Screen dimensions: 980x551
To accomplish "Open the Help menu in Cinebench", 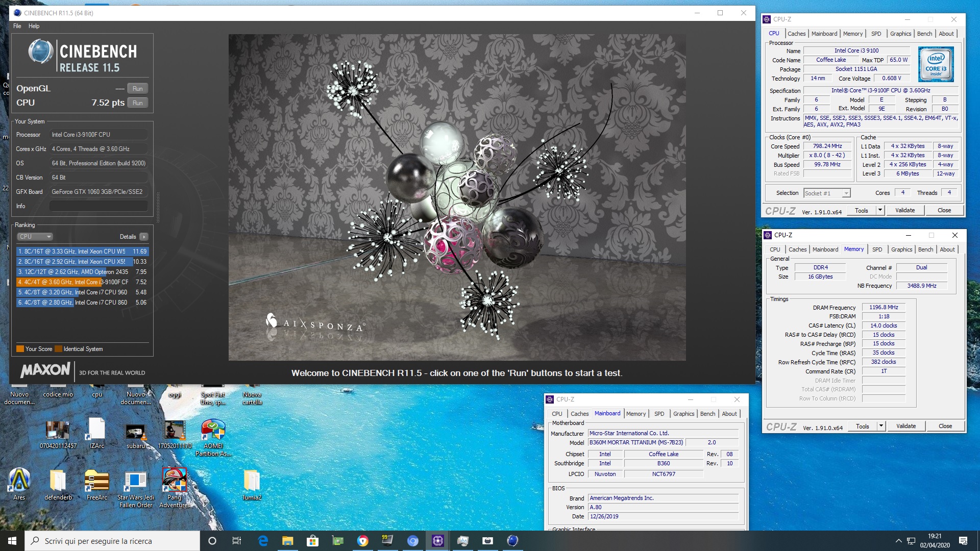I will 34,26.
